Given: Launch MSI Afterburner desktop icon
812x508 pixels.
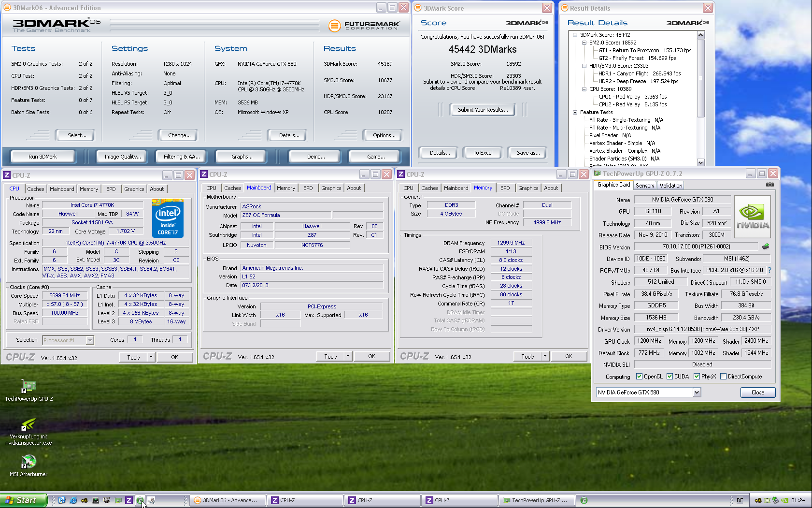Looking at the screenshot, I should pyautogui.click(x=28, y=466).
